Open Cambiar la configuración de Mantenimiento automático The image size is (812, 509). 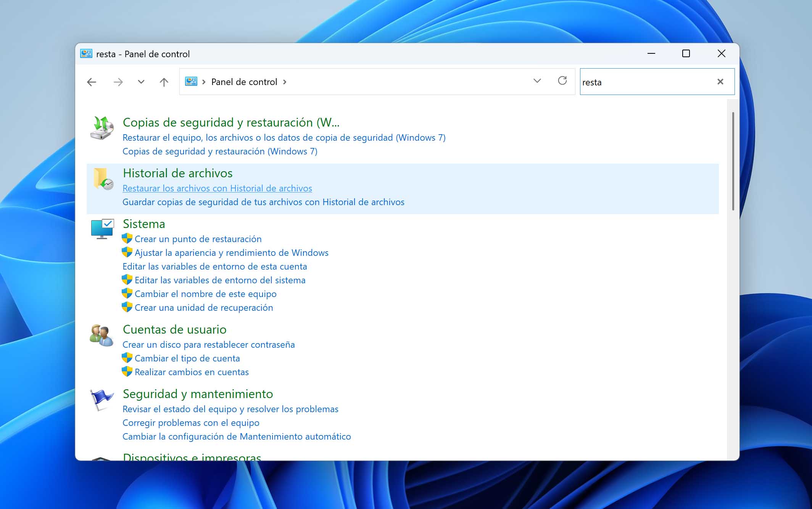[237, 437]
